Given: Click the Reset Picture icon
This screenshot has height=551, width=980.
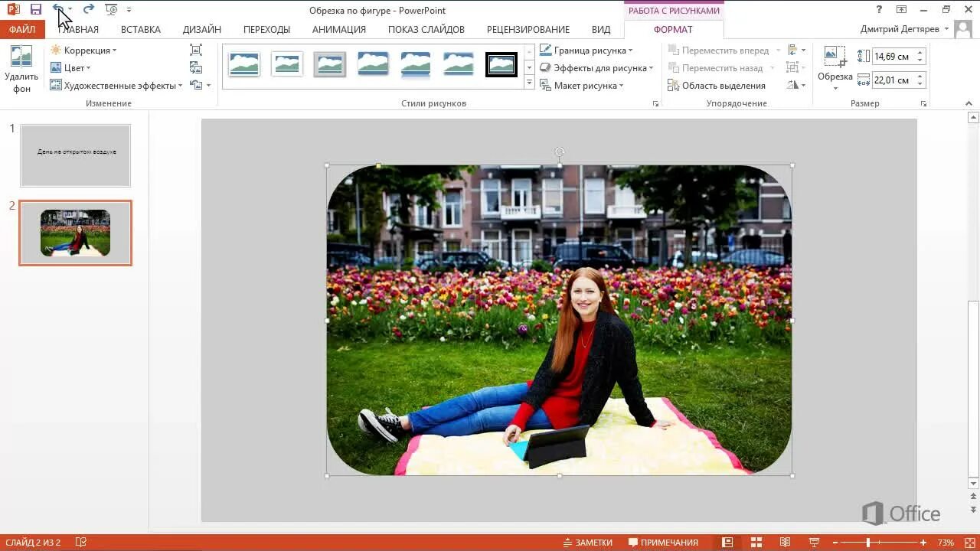Looking at the screenshot, I should [196, 85].
